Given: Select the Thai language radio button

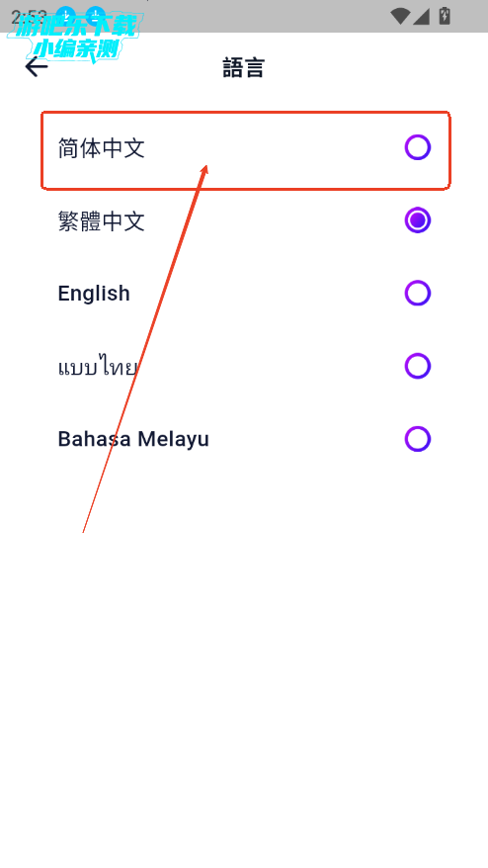Looking at the screenshot, I should (417, 366).
